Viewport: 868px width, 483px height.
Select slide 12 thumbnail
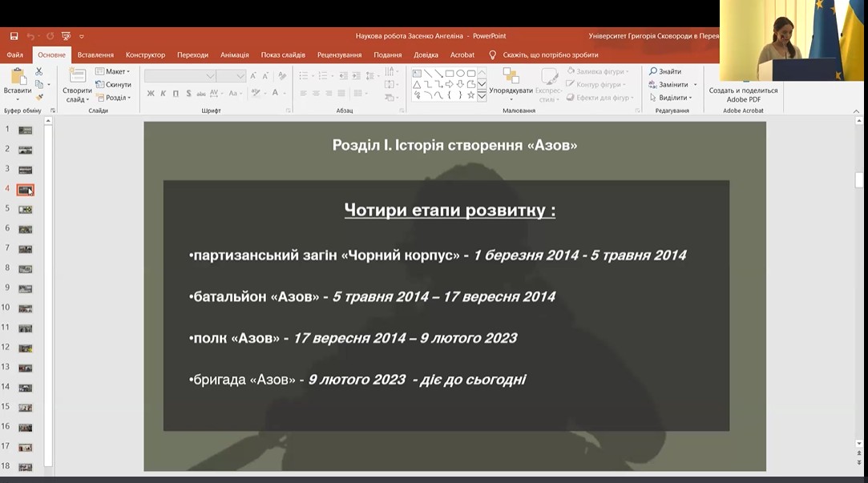[26, 348]
